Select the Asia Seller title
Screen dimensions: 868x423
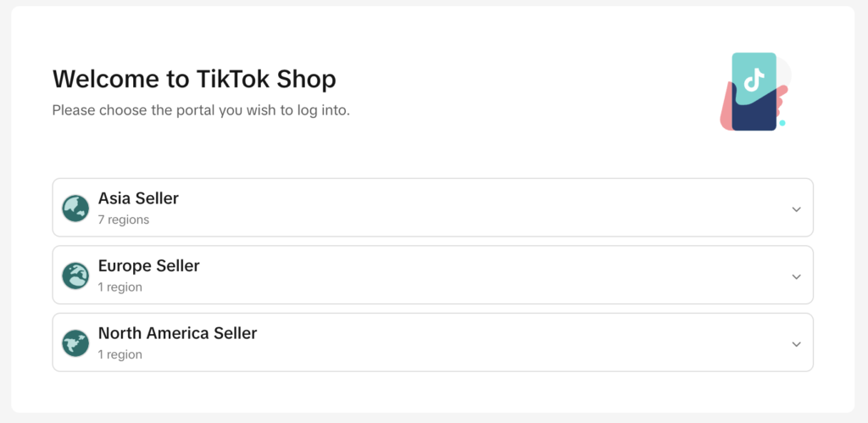coord(138,198)
